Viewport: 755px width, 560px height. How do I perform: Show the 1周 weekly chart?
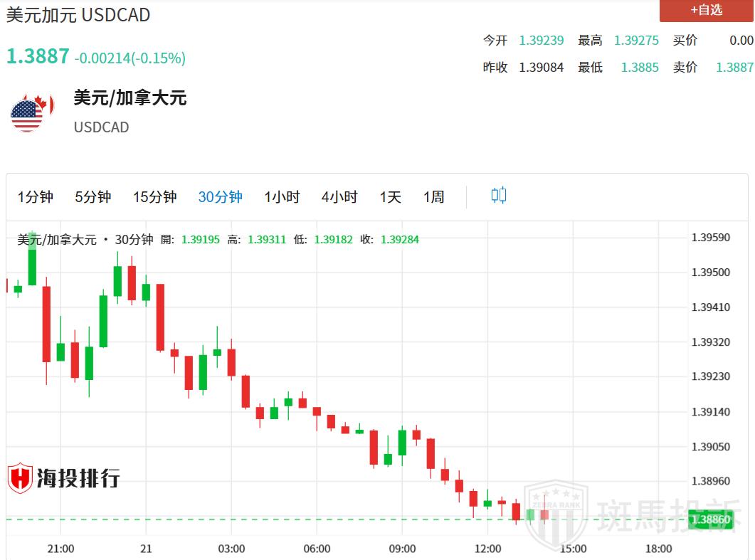coord(433,197)
